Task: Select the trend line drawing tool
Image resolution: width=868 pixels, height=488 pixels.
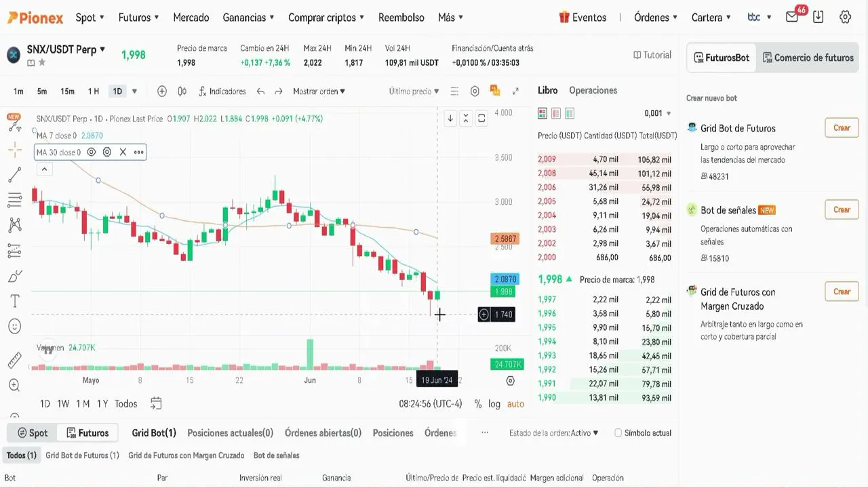Action: 14,176
